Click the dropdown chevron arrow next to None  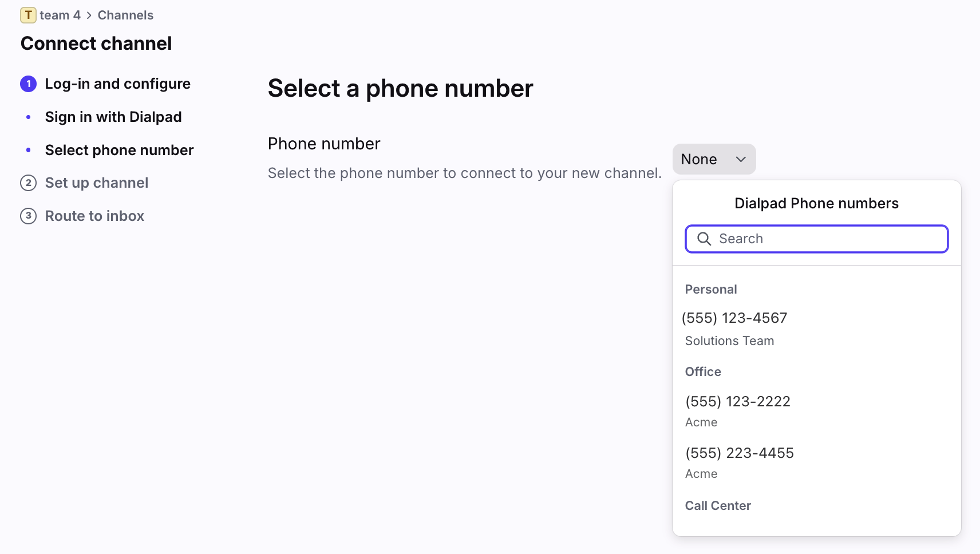(x=741, y=159)
